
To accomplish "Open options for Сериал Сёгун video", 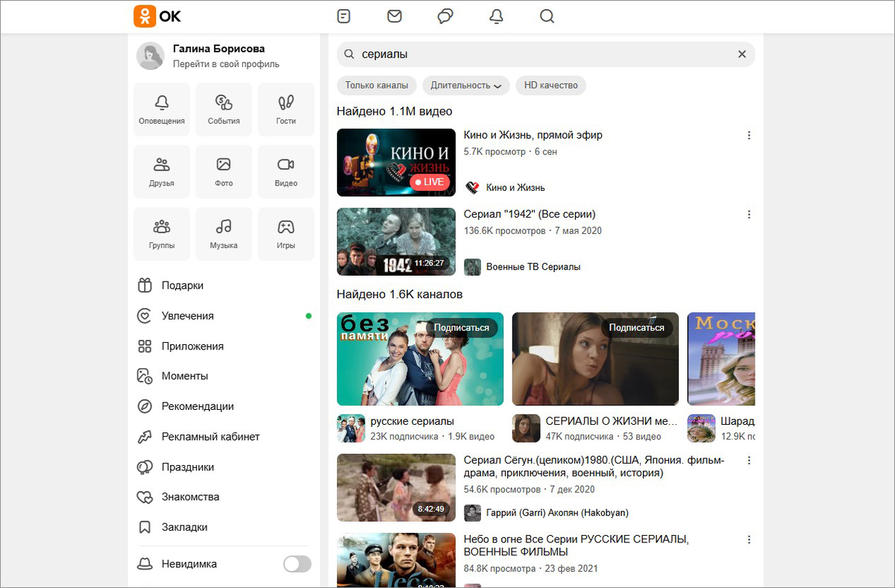I will point(749,461).
